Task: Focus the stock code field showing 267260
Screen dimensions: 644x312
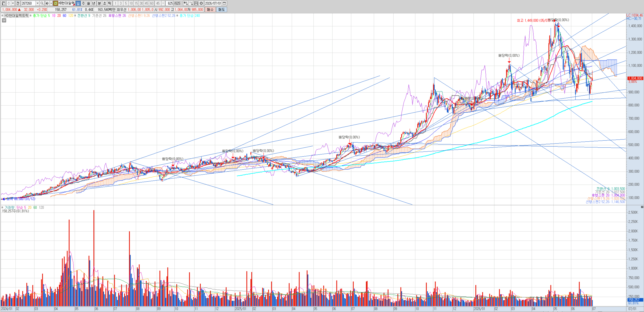Action: coord(28,3)
